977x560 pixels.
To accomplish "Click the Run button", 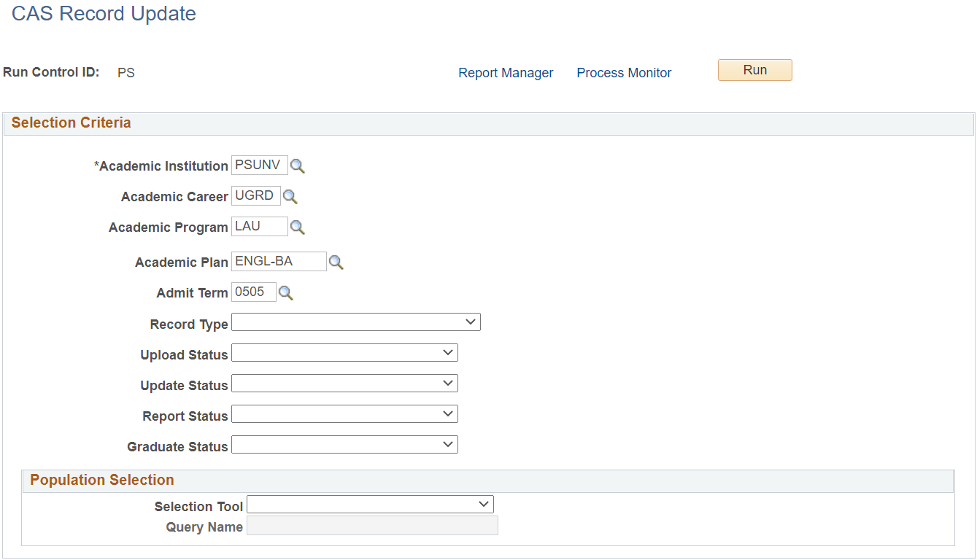I will click(x=755, y=70).
